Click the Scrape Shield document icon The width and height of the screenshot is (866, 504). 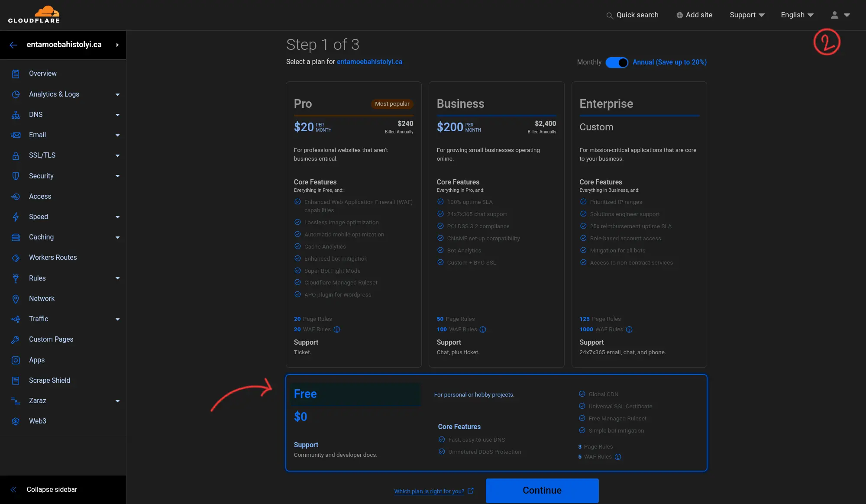tap(16, 381)
